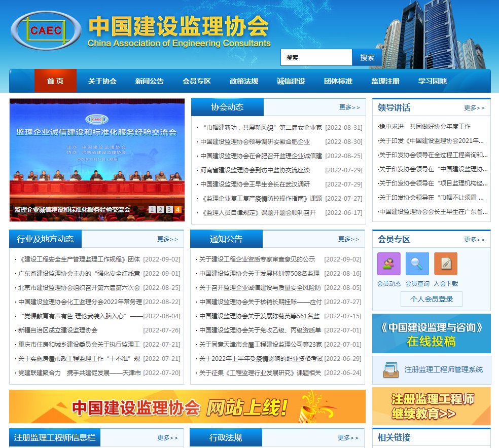Open 关于征集《工程监理行业发展研究》课题相关 notice
Viewport: 499px width, 448px height.
click(x=260, y=373)
